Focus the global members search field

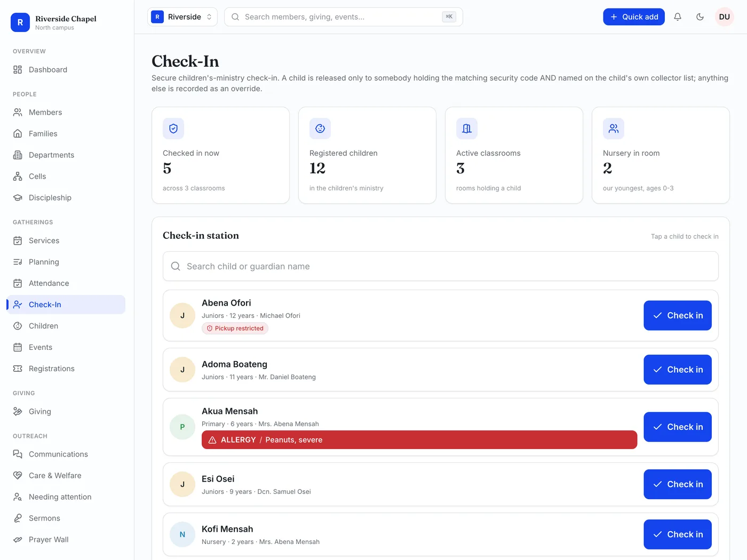click(x=344, y=17)
